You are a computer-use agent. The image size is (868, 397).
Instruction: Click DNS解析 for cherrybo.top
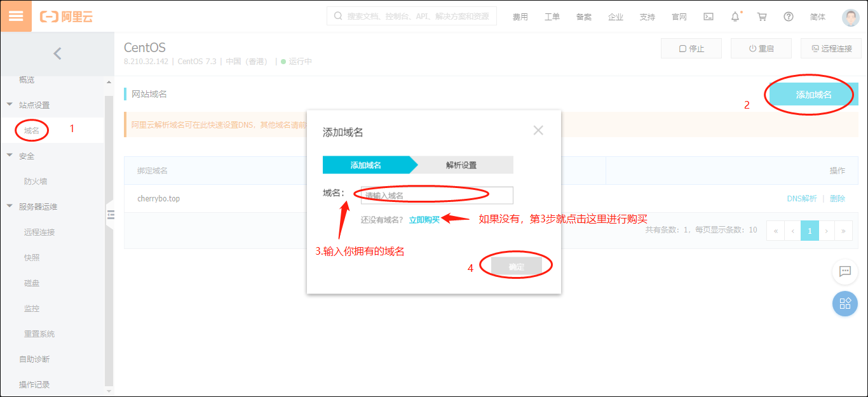pyautogui.click(x=802, y=198)
